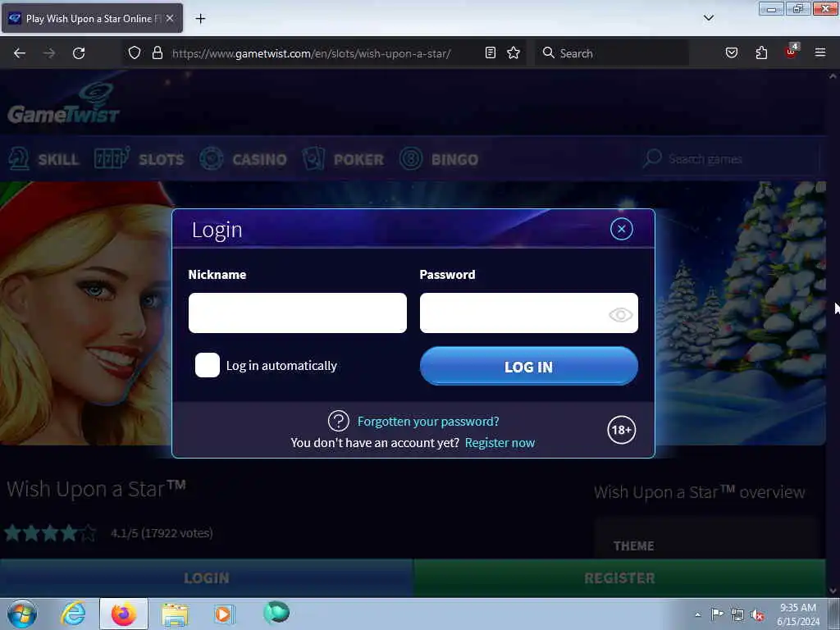The width and height of the screenshot is (840, 630).
Task: Open the Windows Start button
Action: [22, 614]
